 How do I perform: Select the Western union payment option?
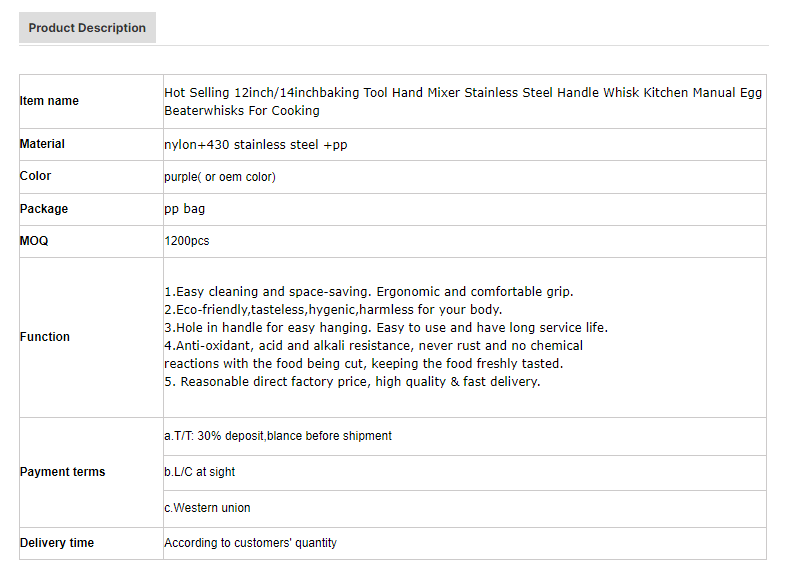pyautogui.click(x=207, y=508)
